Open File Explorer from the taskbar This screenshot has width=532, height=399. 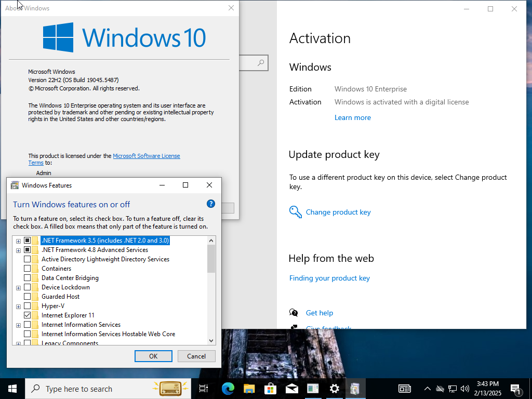point(249,389)
